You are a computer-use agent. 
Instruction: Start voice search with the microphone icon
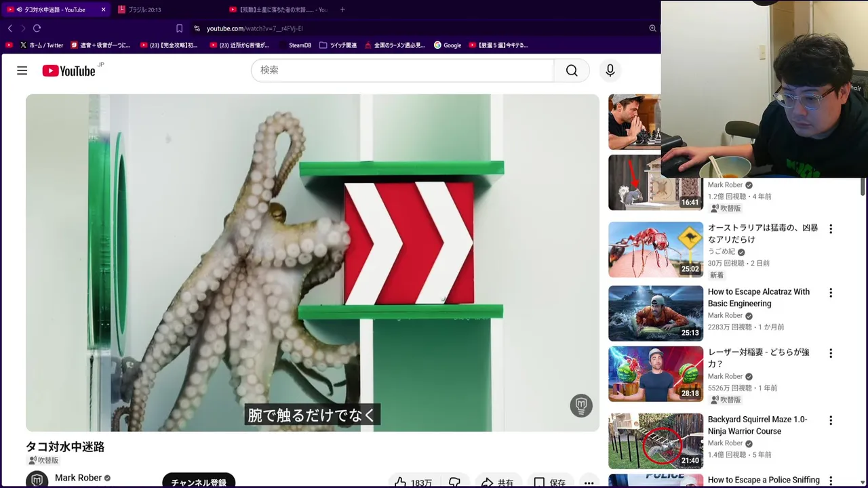[610, 70]
